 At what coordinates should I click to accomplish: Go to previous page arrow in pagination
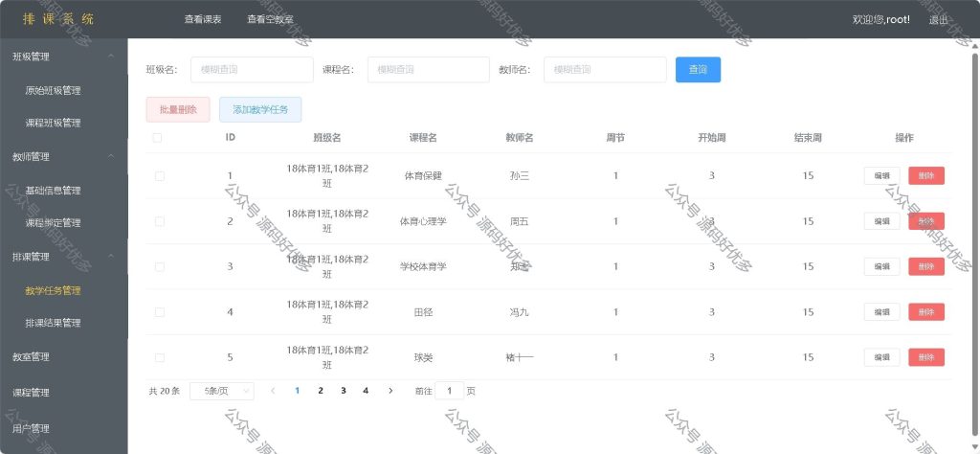273,391
